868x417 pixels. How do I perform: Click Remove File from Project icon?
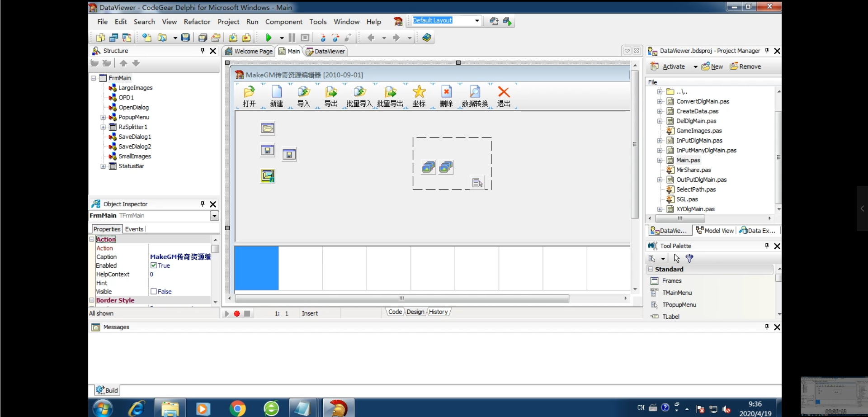[246, 38]
